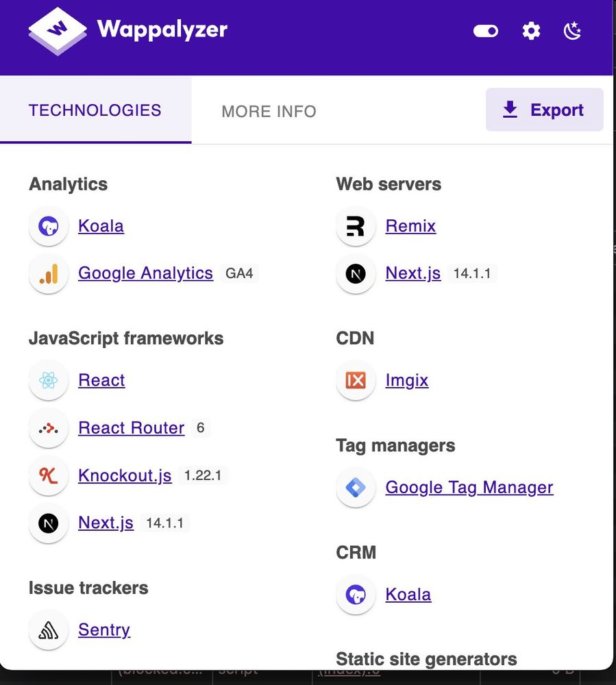
Task: Click the download arrow on Export
Action: [510, 110]
